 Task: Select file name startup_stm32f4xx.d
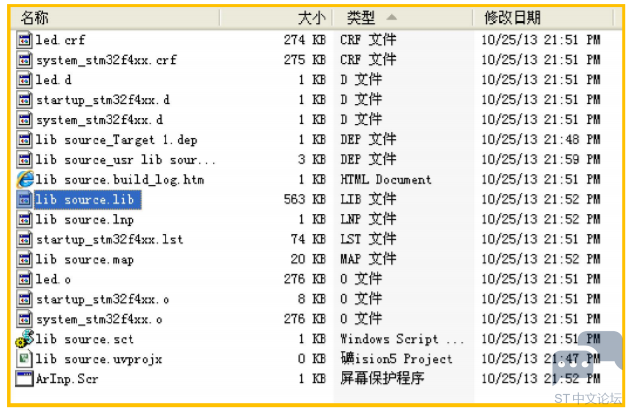point(103,100)
